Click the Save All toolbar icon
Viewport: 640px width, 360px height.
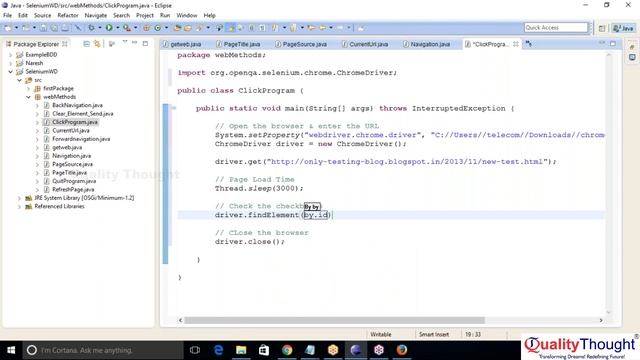[54, 28]
